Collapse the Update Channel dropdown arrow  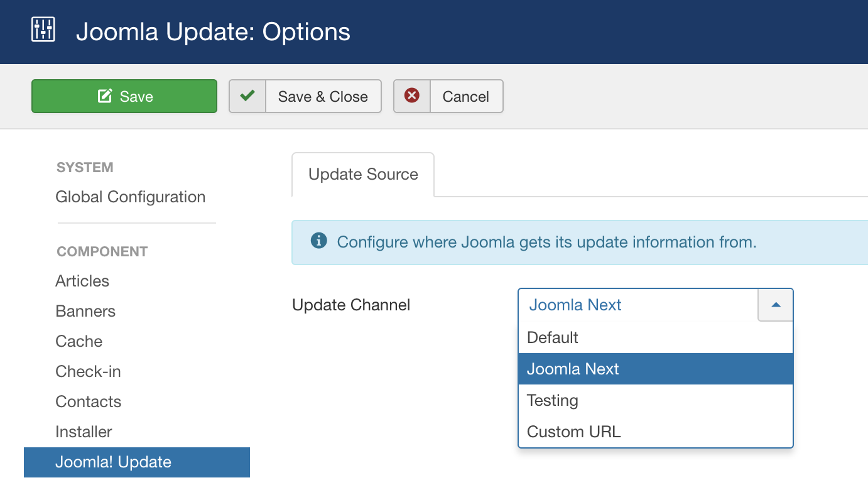coord(776,305)
